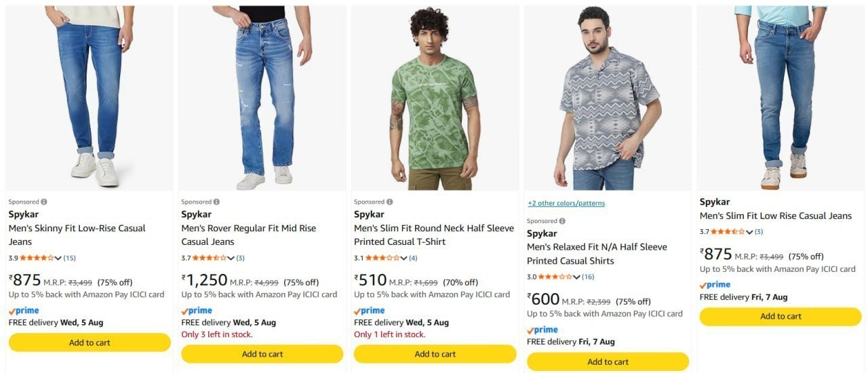Add the ₹1,250 Rover jeans to cart
This screenshot has height=373, width=868.
[262, 354]
